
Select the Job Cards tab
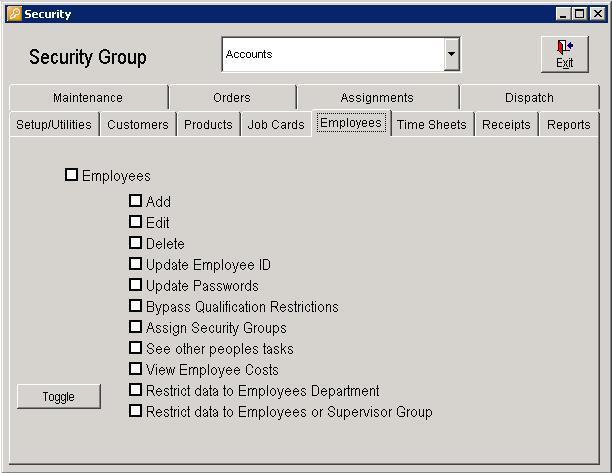(x=276, y=125)
